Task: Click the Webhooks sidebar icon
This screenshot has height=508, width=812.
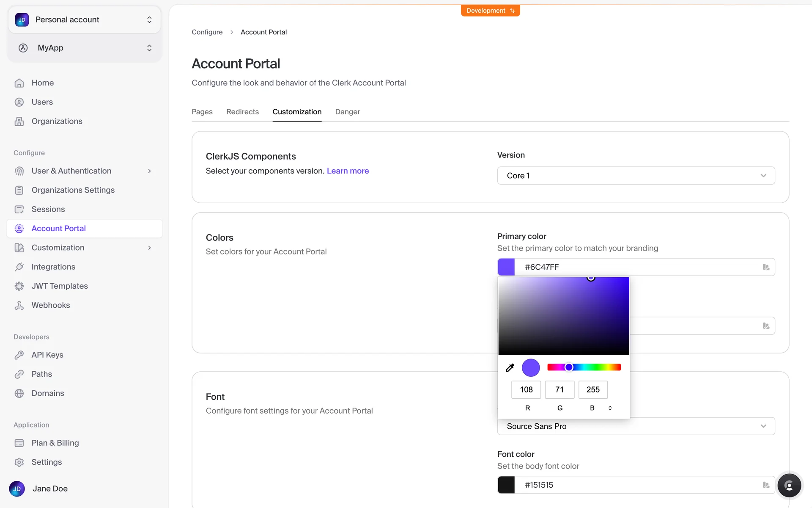Action: [19, 305]
